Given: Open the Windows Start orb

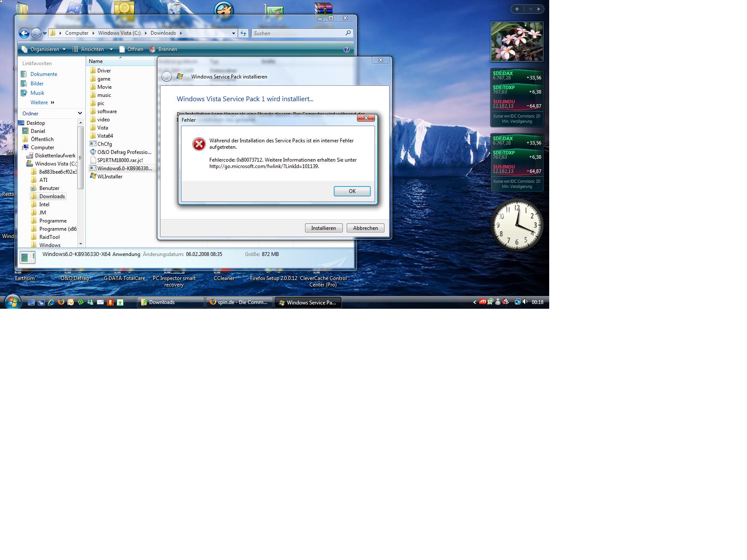Looking at the screenshot, I should tap(12, 302).
